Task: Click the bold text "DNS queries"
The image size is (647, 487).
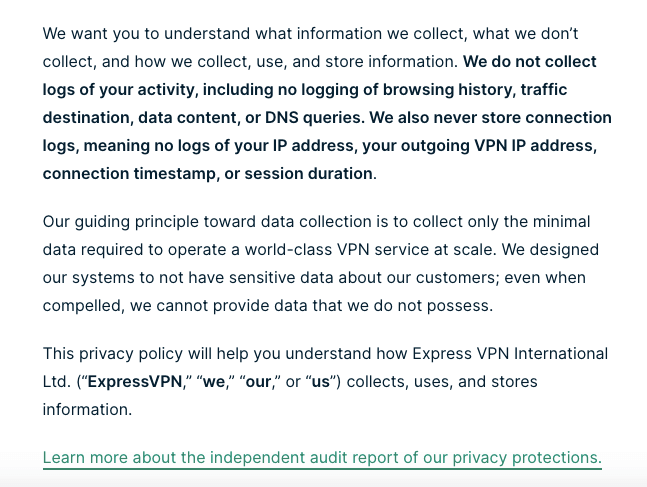Action: [x=313, y=118]
